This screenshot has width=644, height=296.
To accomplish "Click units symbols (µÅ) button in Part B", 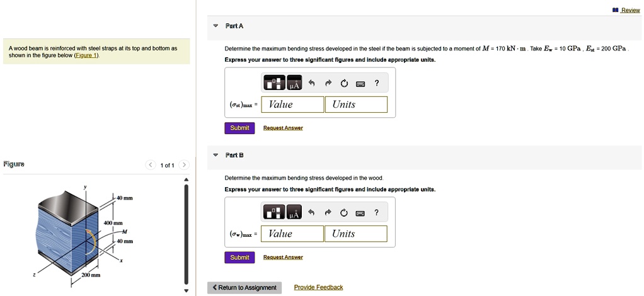I will [x=294, y=212].
